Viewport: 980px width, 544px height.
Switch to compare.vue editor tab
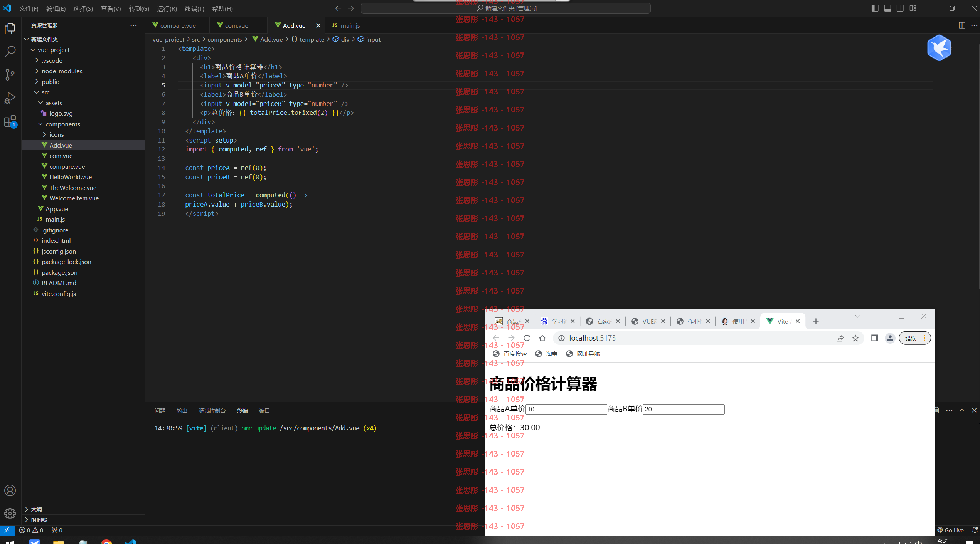pos(178,25)
